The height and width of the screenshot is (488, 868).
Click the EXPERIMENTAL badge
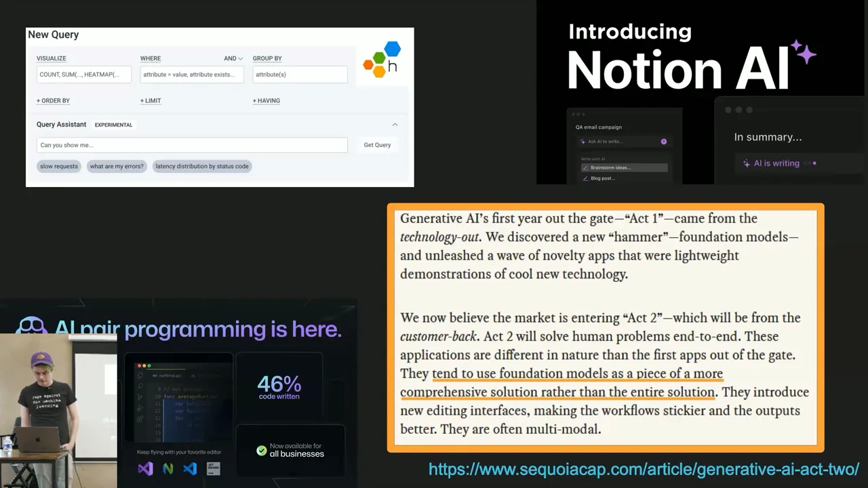pyautogui.click(x=113, y=125)
